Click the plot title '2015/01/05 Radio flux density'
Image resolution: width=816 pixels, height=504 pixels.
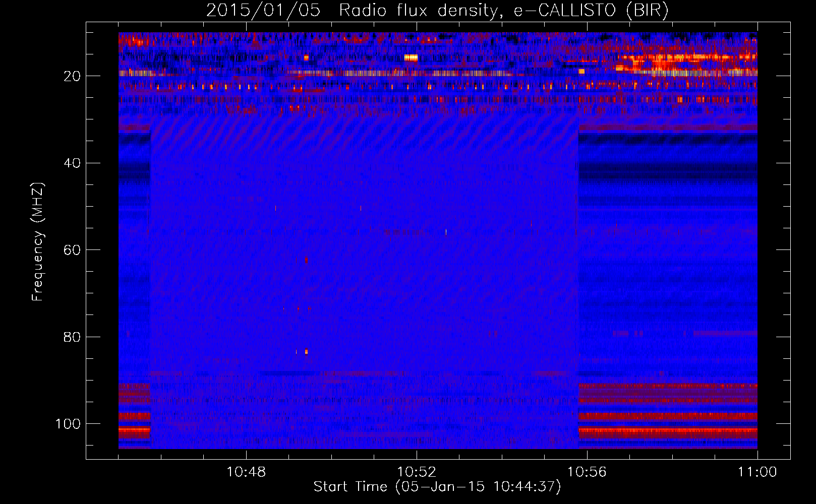coord(437,10)
